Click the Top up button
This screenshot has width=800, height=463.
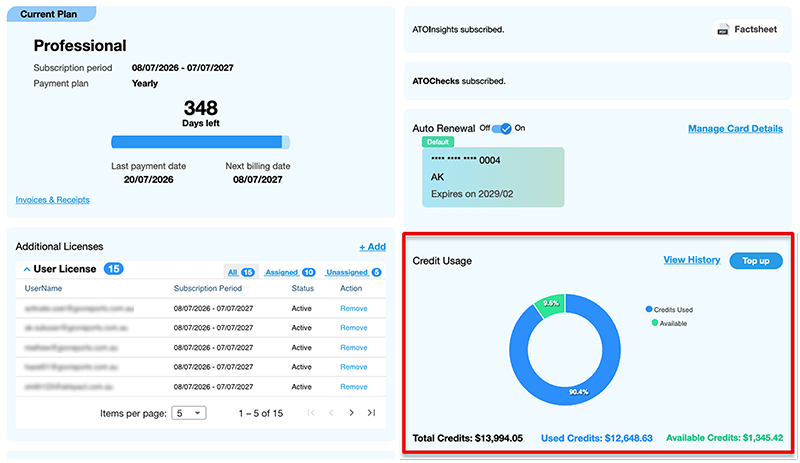pos(756,261)
